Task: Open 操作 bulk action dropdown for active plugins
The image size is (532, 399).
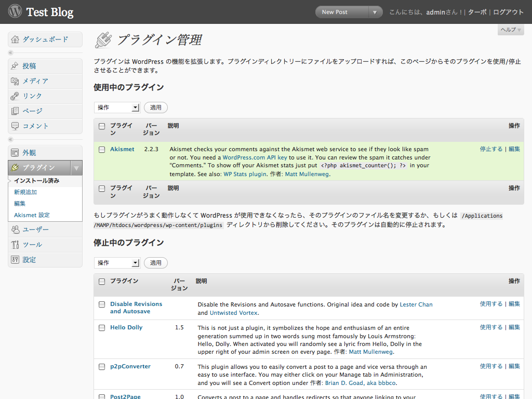Action: (x=117, y=108)
